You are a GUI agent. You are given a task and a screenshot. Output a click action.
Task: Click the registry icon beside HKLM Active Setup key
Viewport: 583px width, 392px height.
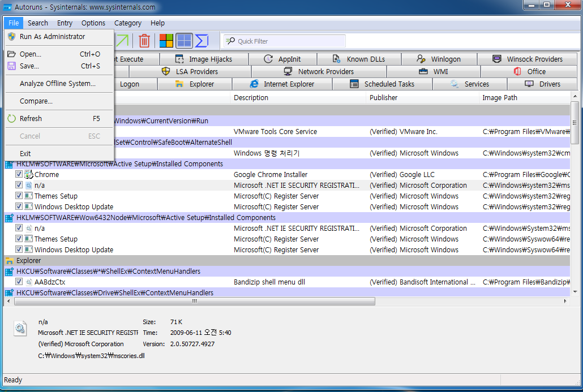tap(9, 164)
